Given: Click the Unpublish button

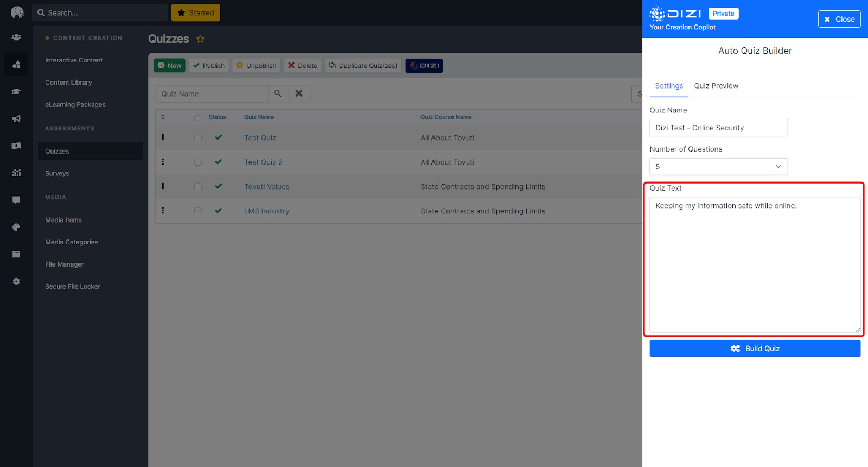Looking at the screenshot, I should coord(256,66).
